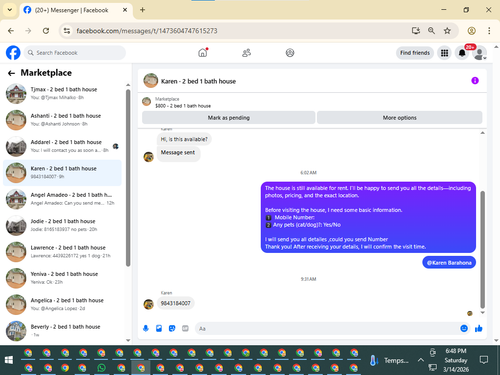Click Tjmax listing thumbnail avatar
Screen dimensions: 500x375
click(x=16, y=94)
